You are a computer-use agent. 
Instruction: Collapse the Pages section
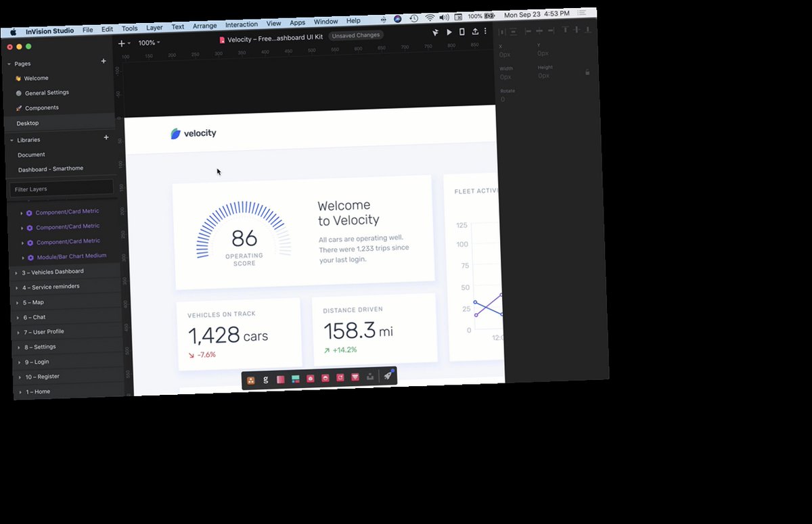(9, 64)
